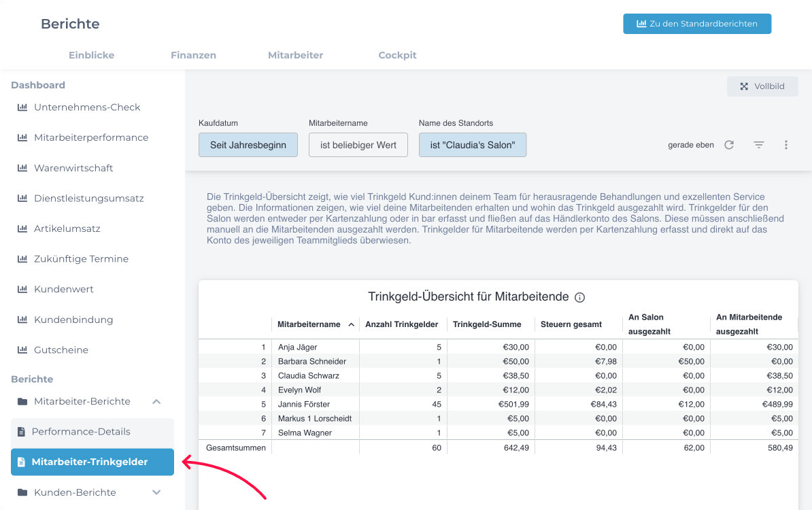The height and width of the screenshot is (510, 812).
Task: Click the Kundenbindung chart icon
Action: (22, 320)
